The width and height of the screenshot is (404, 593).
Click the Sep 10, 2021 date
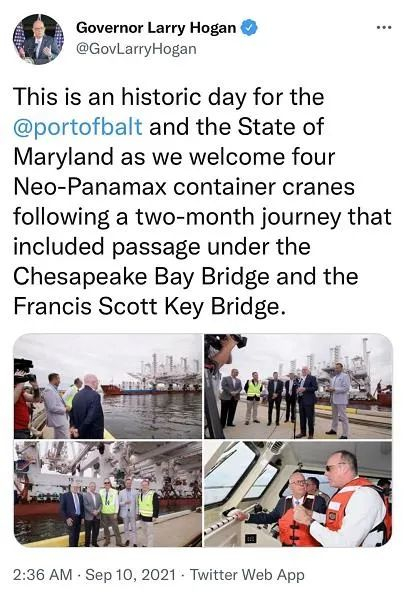pyautogui.click(x=131, y=574)
